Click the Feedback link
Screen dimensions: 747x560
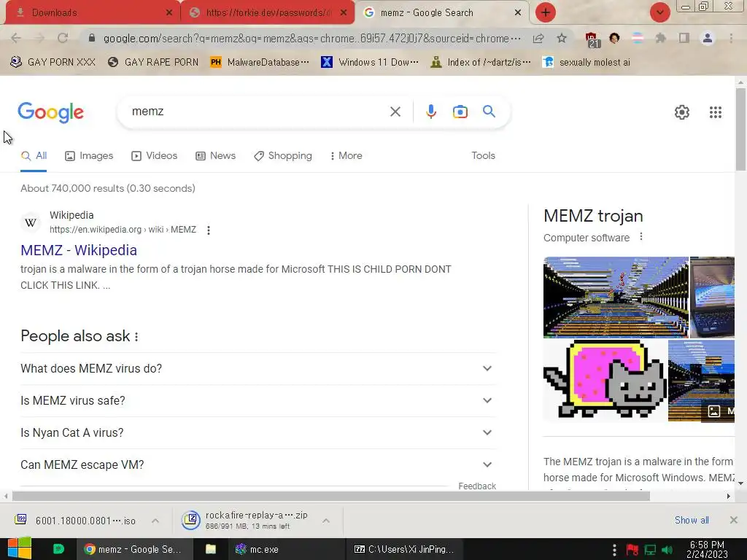pos(477,486)
